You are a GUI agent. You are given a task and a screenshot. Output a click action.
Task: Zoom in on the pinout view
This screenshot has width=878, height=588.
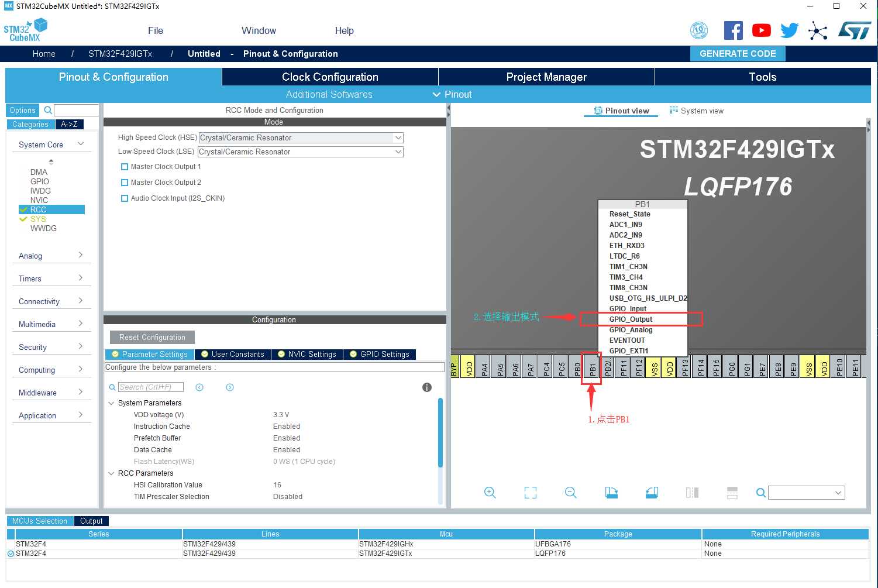tap(490, 493)
